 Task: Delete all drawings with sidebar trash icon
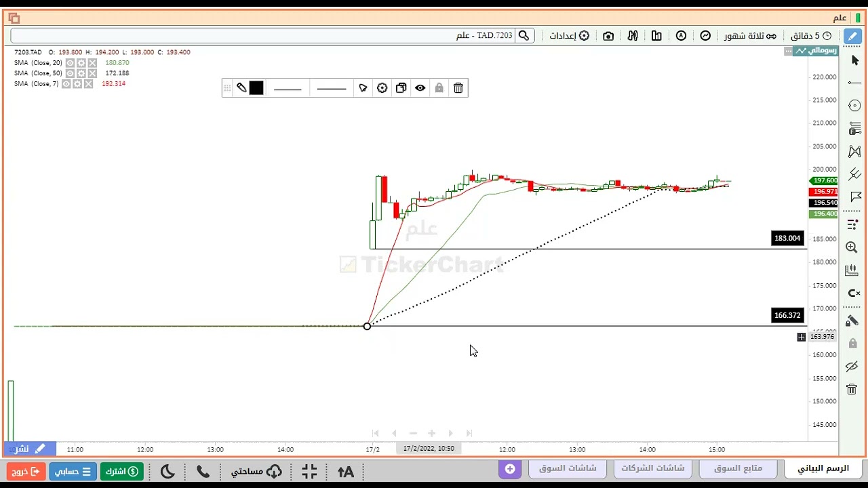[852, 389]
